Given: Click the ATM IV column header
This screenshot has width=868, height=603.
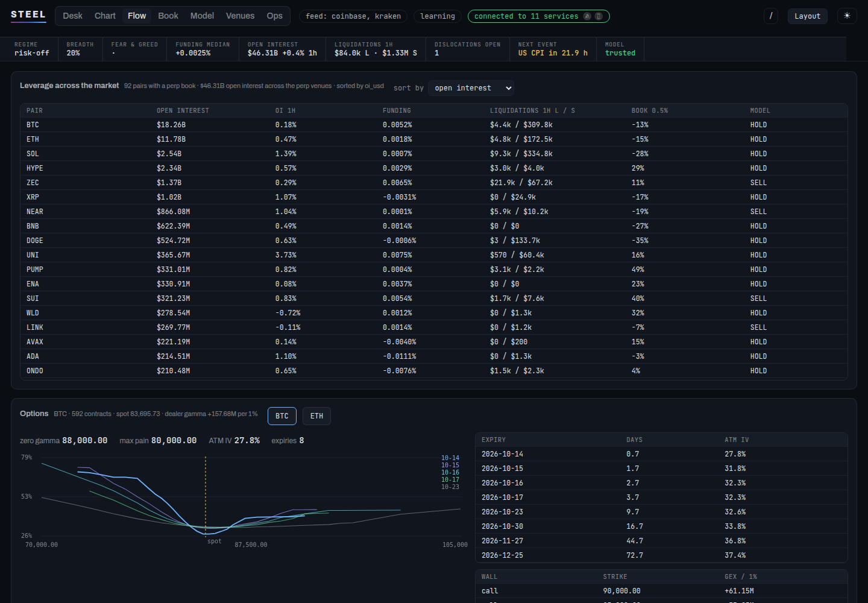Looking at the screenshot, I should (737, 440).
